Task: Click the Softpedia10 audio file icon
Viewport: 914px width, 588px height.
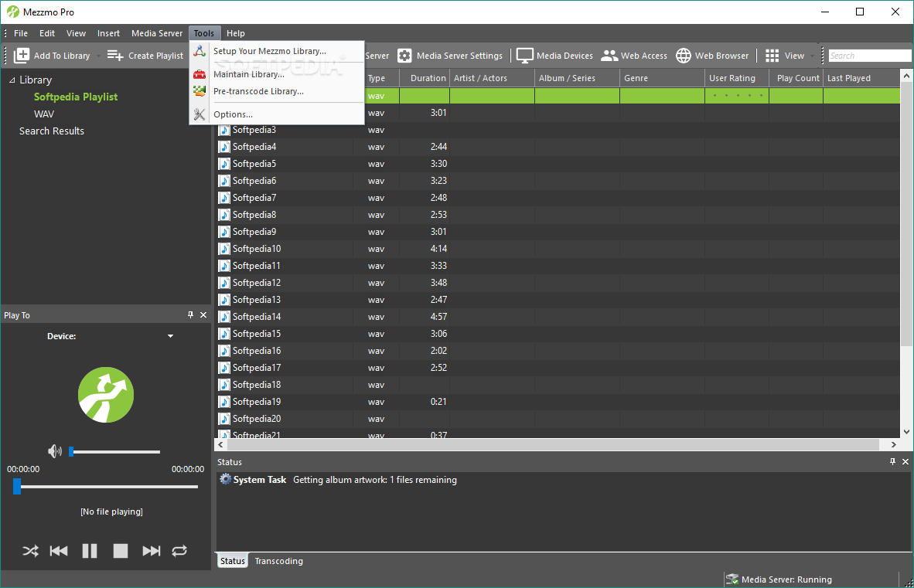Action: [x=224, y=249]
